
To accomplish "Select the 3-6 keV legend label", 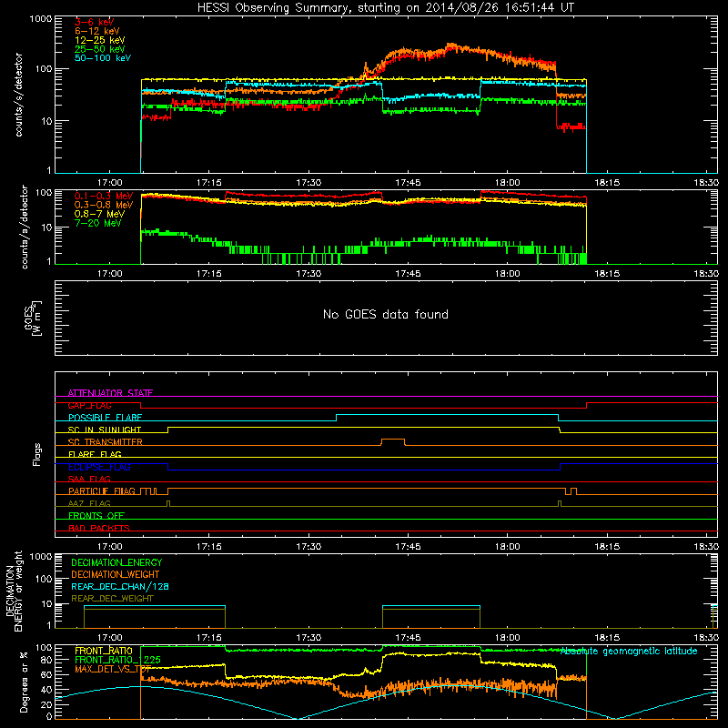I will point(95,22).
